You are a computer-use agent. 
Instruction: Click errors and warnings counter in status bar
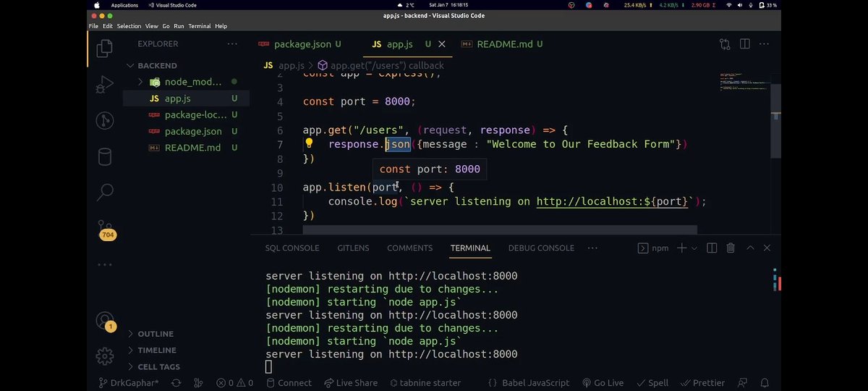(235, 382)
